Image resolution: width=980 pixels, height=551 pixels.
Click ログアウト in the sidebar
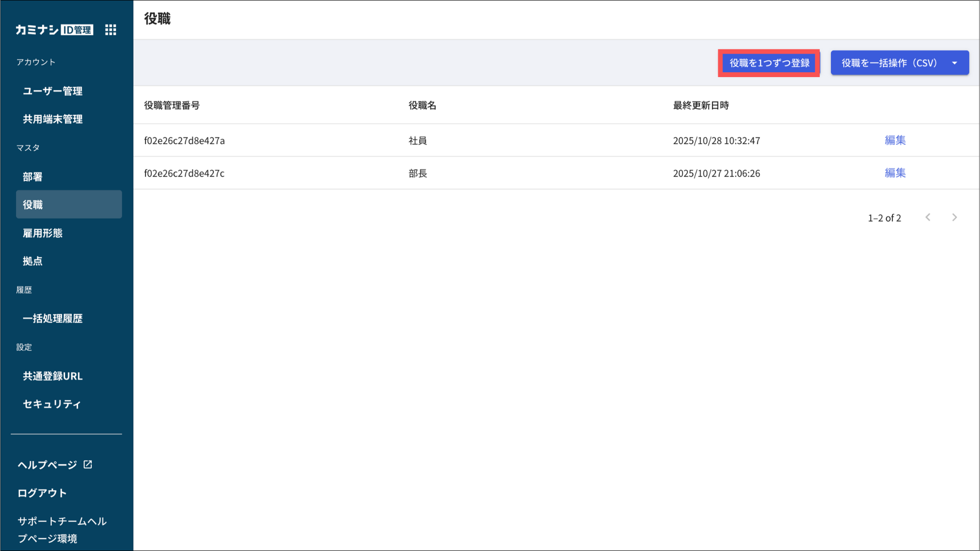tap(42, 493)
